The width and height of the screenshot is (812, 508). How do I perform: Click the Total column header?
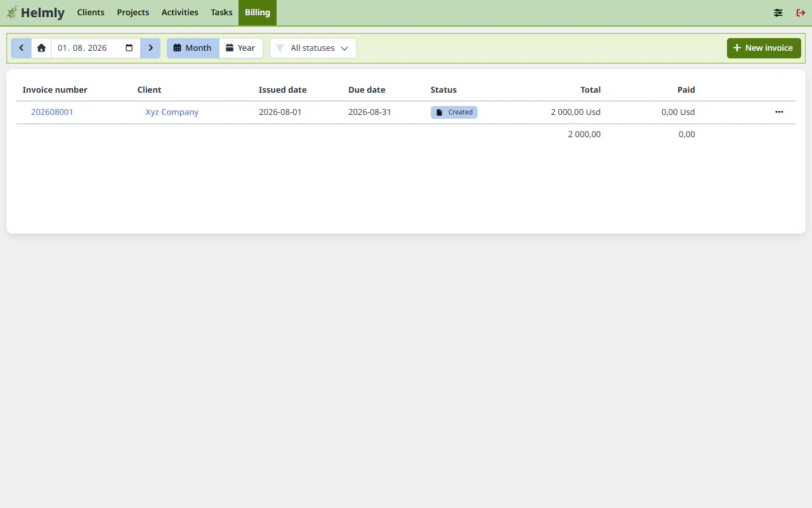[591, 90]
